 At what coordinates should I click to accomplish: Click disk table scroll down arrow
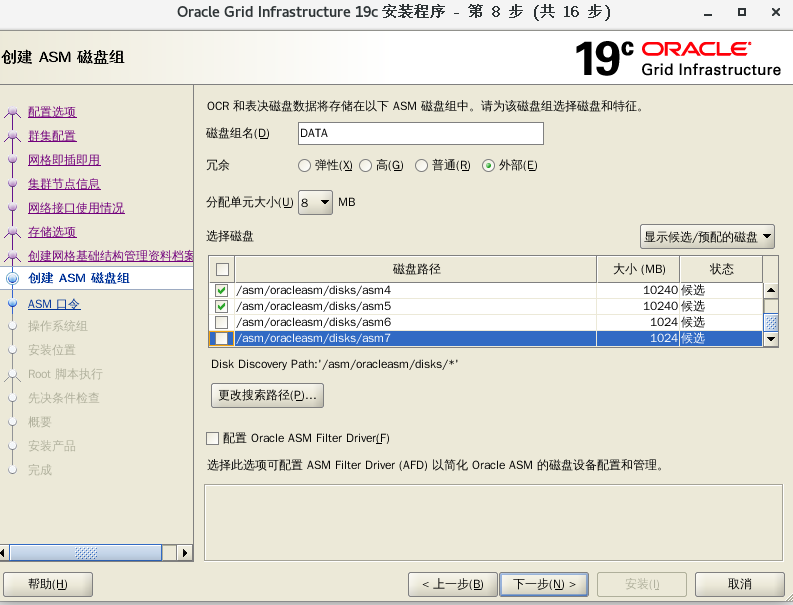[771, 339]
